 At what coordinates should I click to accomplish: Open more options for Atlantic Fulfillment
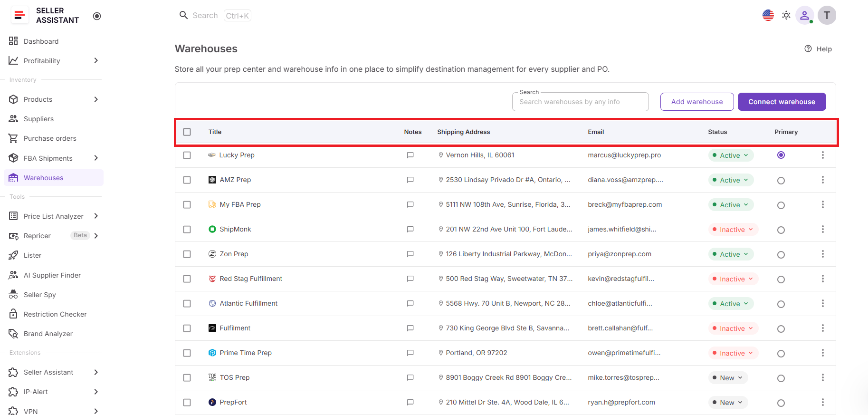pos(823,303)
